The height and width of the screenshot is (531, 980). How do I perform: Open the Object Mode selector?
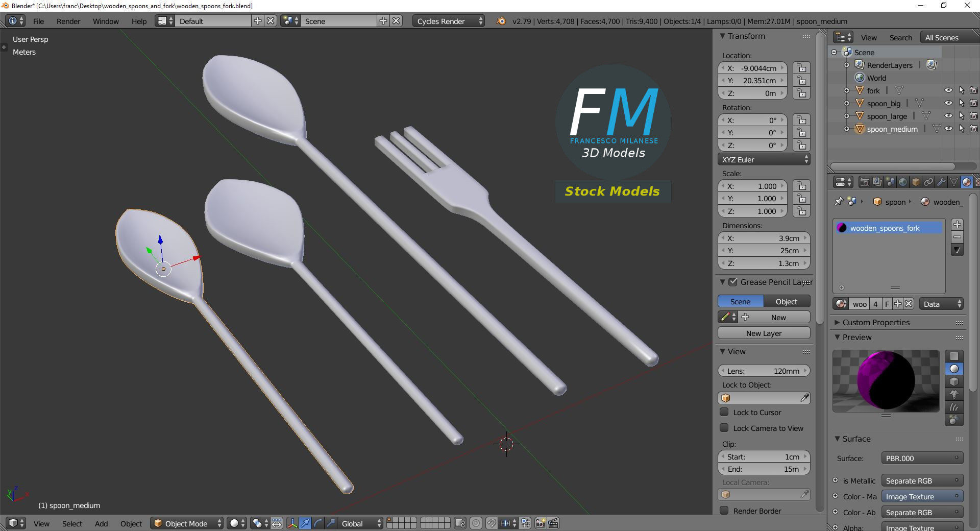(187, 523)
